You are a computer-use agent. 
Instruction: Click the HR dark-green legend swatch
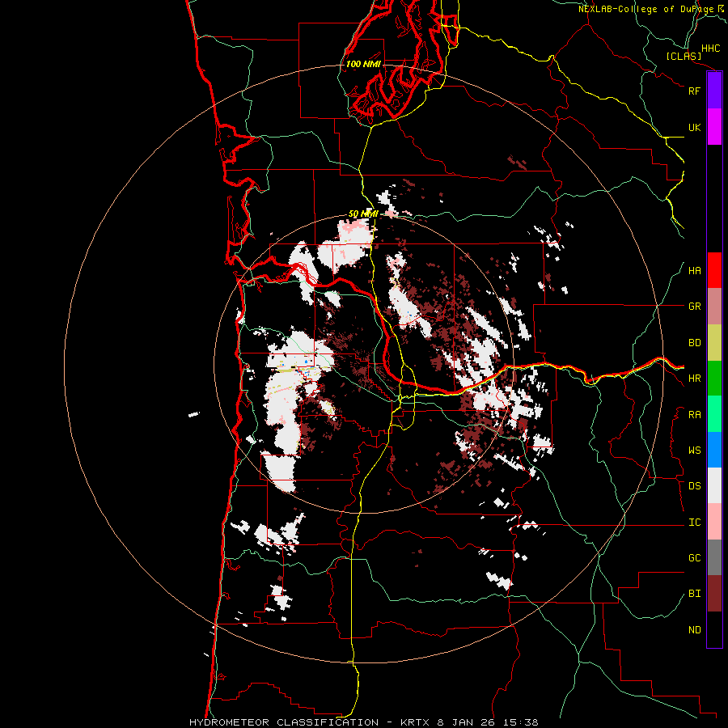pos(714,379)
